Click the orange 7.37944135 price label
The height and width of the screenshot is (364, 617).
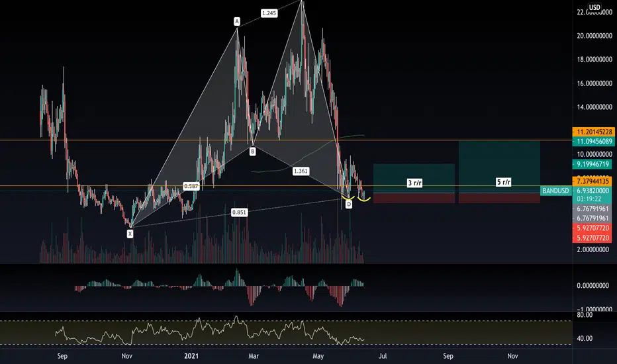coord(594,181)
